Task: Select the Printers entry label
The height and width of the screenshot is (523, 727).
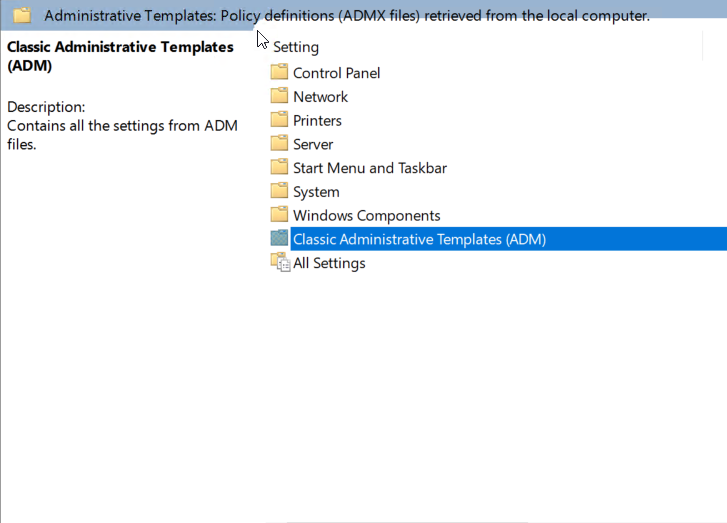Action: [317, 121]
